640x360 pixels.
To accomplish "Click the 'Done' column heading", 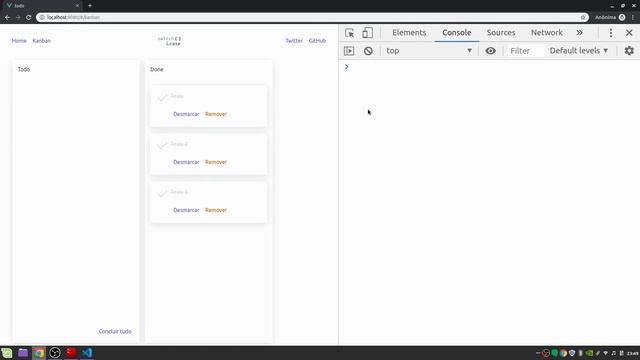I will coord(157,69).
